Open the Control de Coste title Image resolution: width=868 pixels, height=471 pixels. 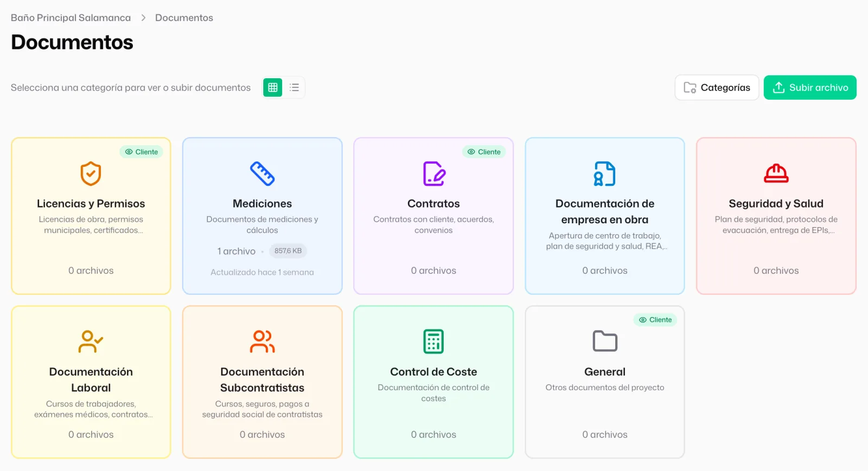click(x=433, y=372)
